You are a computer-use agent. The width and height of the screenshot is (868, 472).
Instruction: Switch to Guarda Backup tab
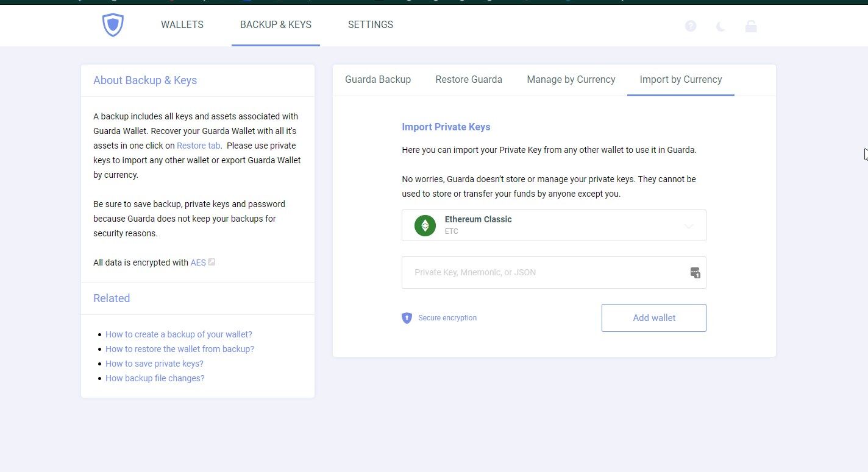[378, 80]
